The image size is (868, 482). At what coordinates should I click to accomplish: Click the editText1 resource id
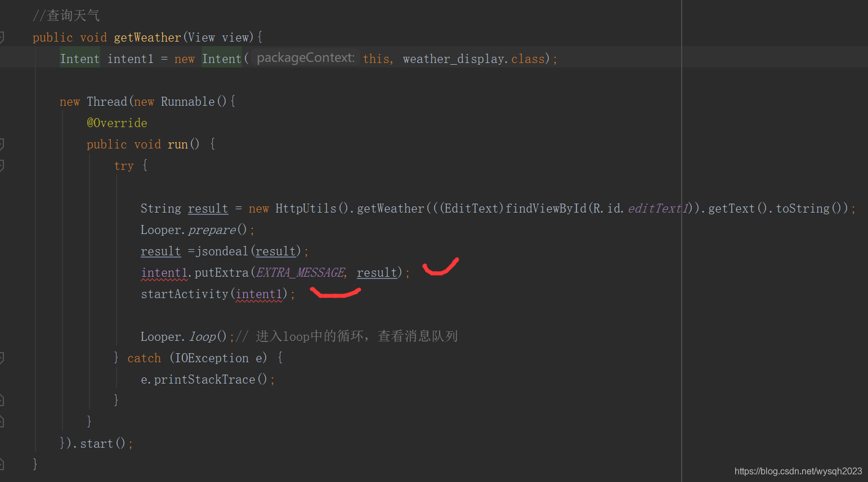[659, 209]
